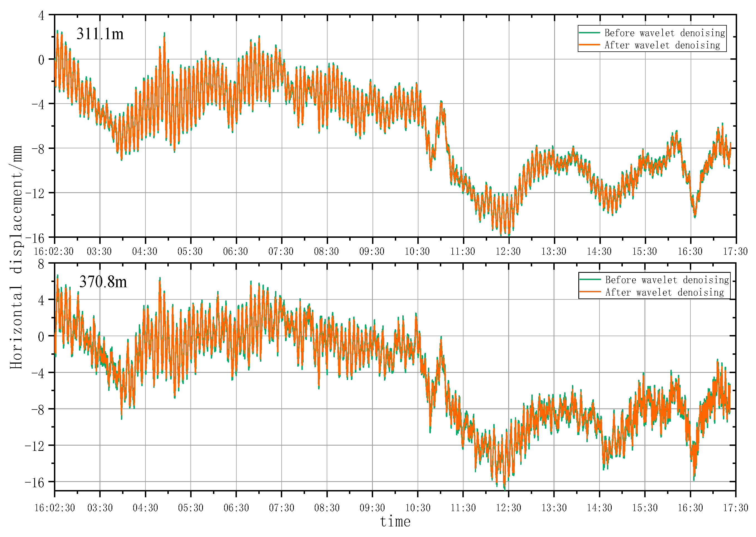756x537 pixels.
Task: Click the 4 y-axis label of top chart
Action: tap(41, 16)
